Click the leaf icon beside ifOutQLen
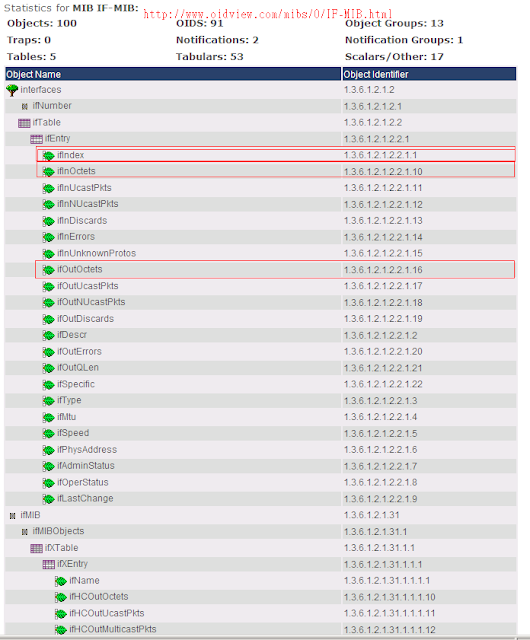Screen dimensions: 530x640 click(x=49, y=368)
